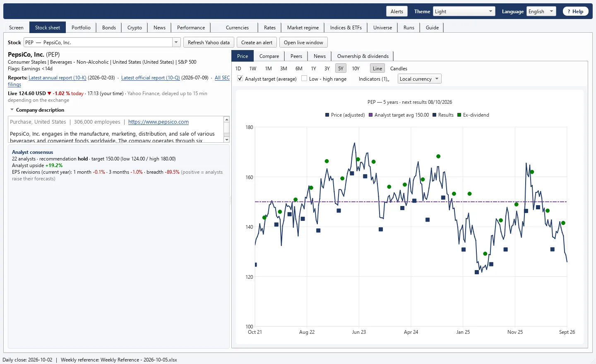Select the 1Y time range
This screenshot has height=364, width=596.
point(313,68)
